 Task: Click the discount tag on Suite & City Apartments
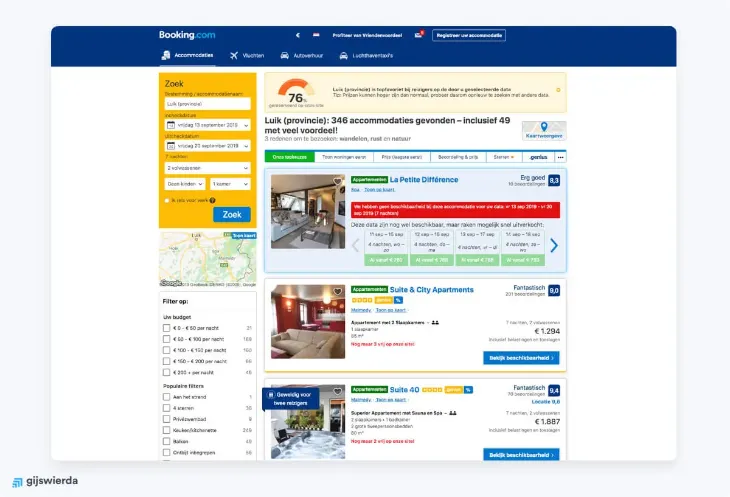coord(399,300)
